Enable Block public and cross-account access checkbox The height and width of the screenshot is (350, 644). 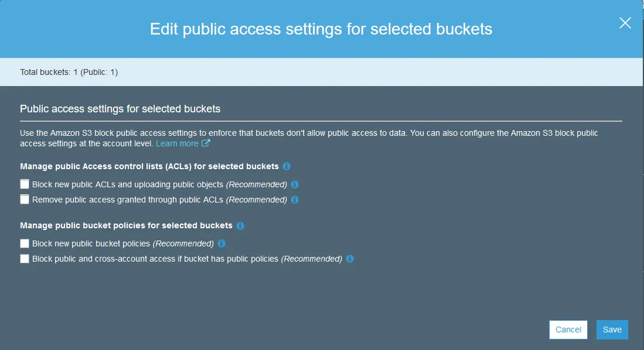tap(25, 258)
